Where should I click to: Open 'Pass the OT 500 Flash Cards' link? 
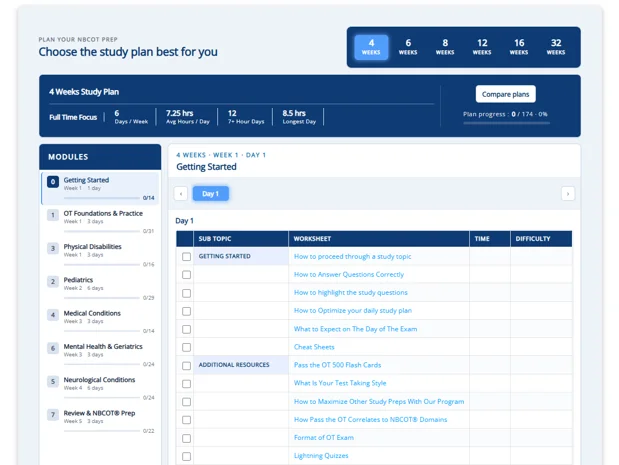tap(338, 365)
